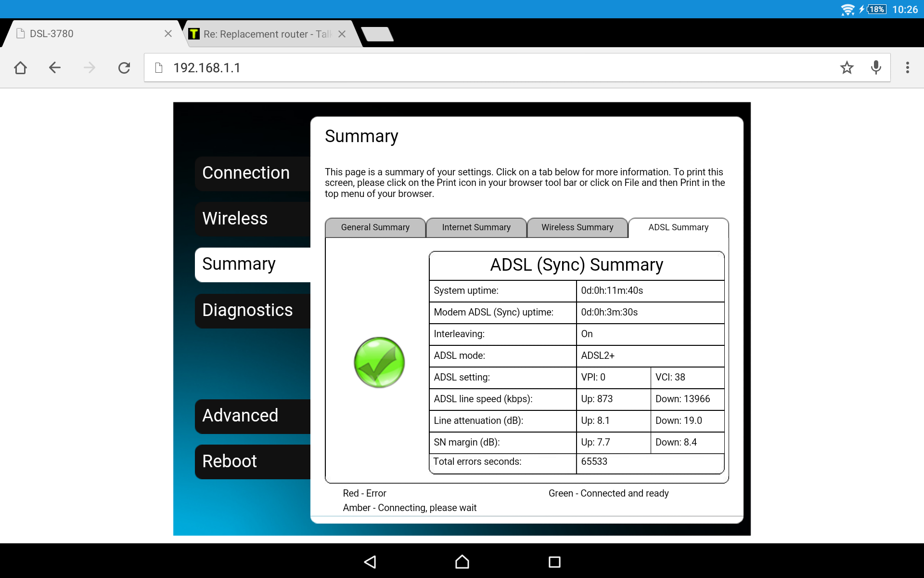Image resolution: width=924 pixels, height=578 pixels.
Task: Go back using the back arrow
Action: (x=55, y=68)
